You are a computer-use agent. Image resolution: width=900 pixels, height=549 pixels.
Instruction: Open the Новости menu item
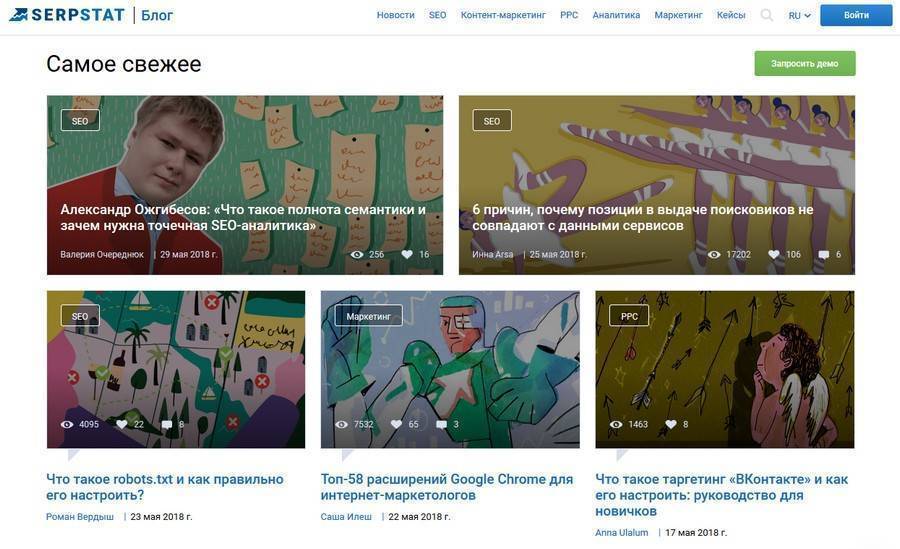(395, 15)
